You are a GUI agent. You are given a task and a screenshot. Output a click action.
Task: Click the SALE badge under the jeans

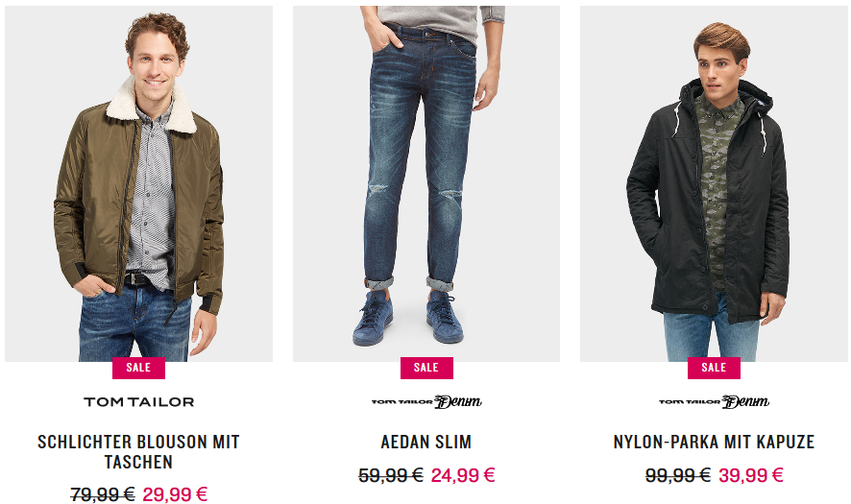pos(426,368)
